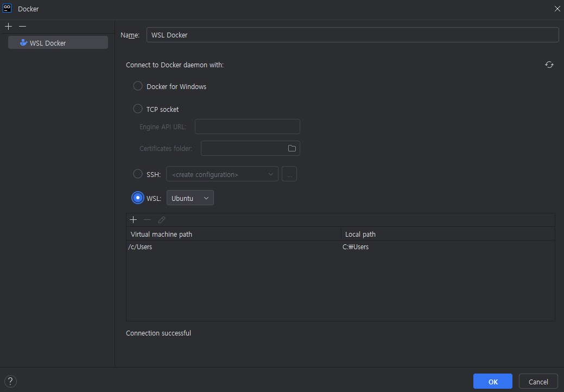Select WSL Docker in the configurations list
This screenshot has height=392, width=564.
pyautogui.click(x=58, y=43)
